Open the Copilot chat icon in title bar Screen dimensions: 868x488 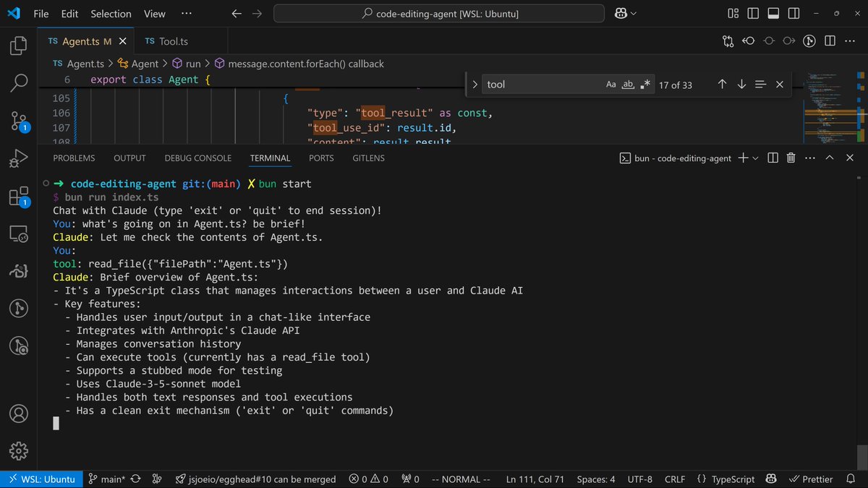coord(621,14)
